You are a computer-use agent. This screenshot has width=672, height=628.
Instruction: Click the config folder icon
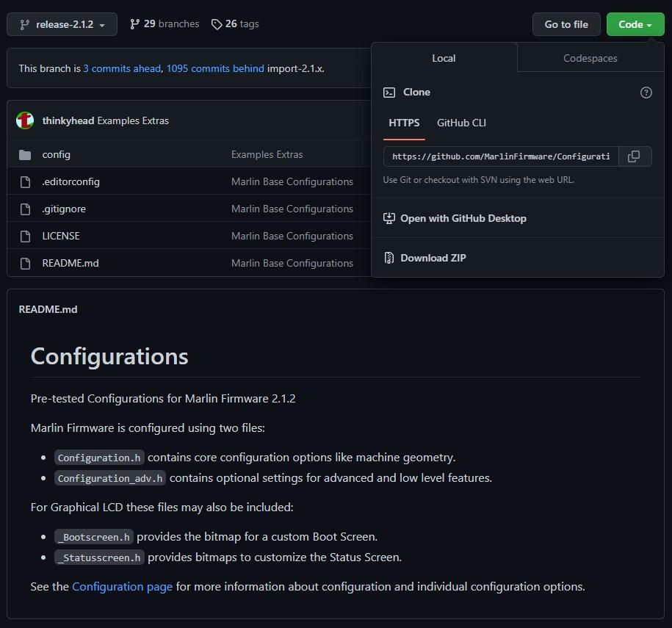click(25, 155)
